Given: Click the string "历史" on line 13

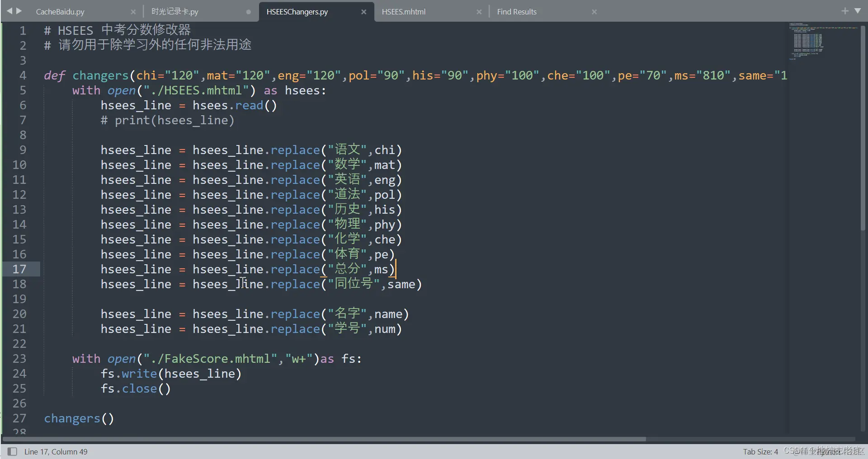Looking at the screenshot, I should tap(347, 209).
